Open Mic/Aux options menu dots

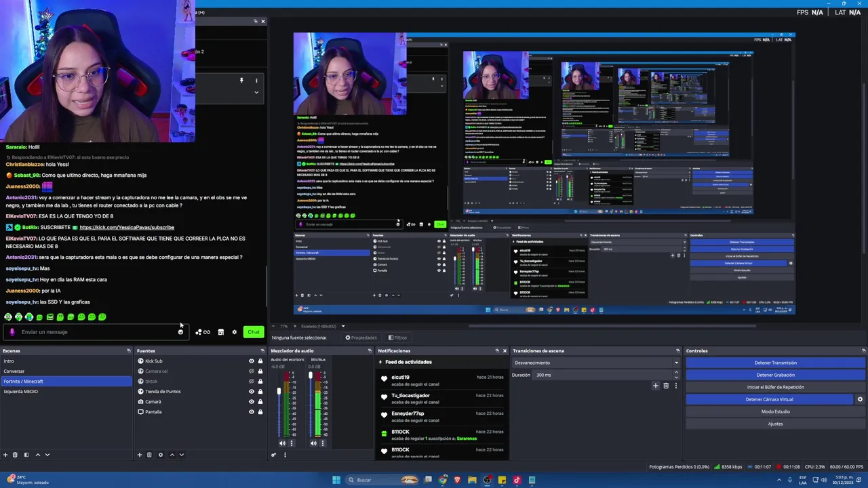click(x=323, y=443)
